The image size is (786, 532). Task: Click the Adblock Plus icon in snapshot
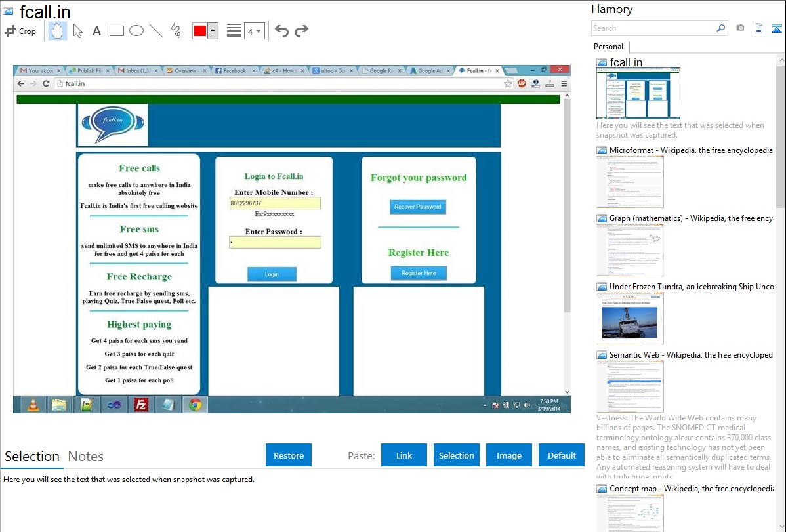coord(522,84)
